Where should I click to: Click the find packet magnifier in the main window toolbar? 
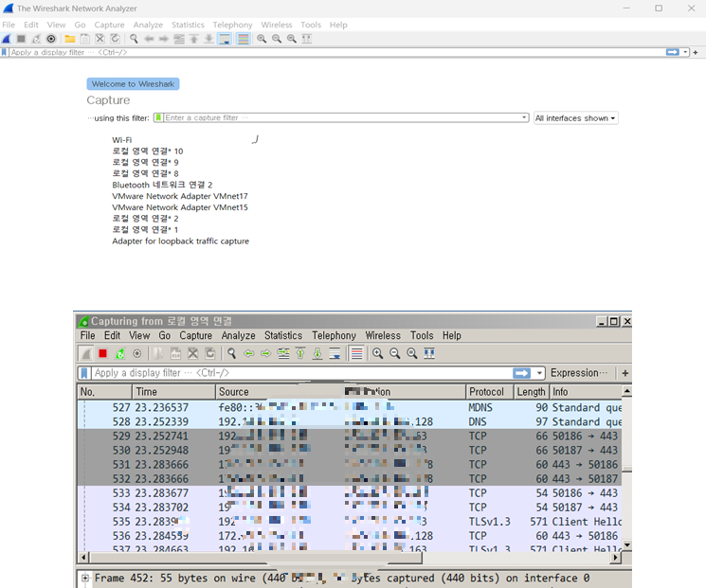point(134,39)
